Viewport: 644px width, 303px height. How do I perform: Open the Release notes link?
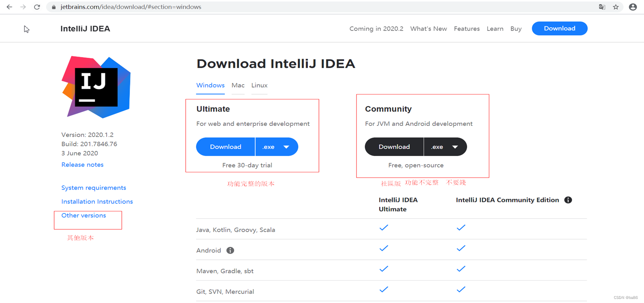82,165
